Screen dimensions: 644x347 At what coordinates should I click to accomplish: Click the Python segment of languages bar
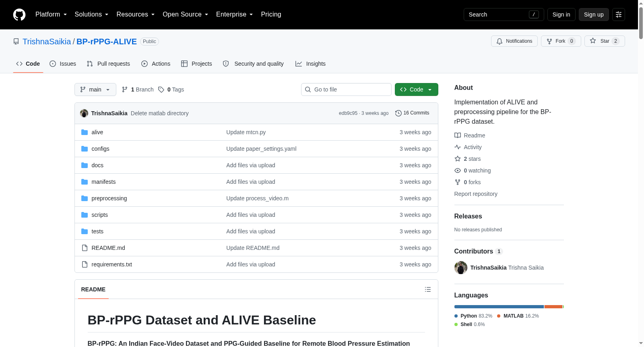coord(499,307)
